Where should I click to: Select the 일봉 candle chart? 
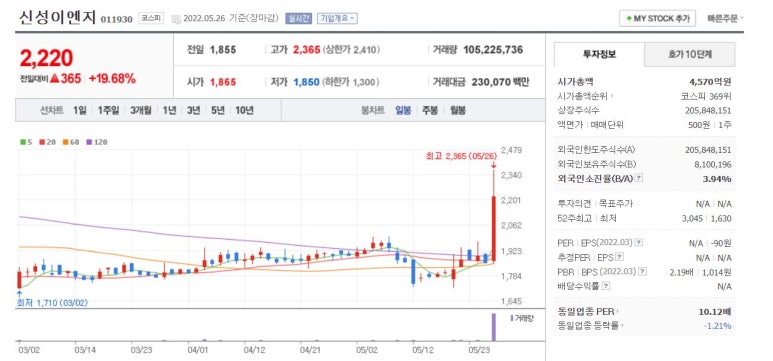click(403, 110)
